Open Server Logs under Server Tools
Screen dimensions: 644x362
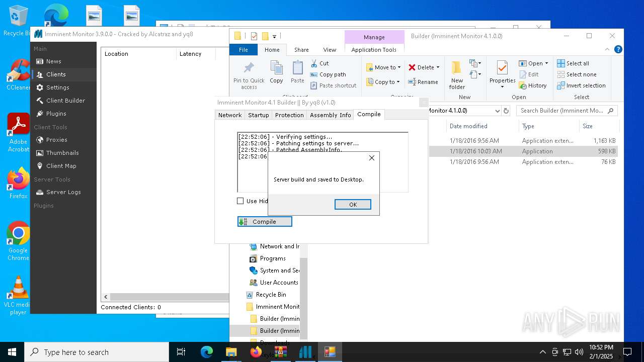pos(63,192)
